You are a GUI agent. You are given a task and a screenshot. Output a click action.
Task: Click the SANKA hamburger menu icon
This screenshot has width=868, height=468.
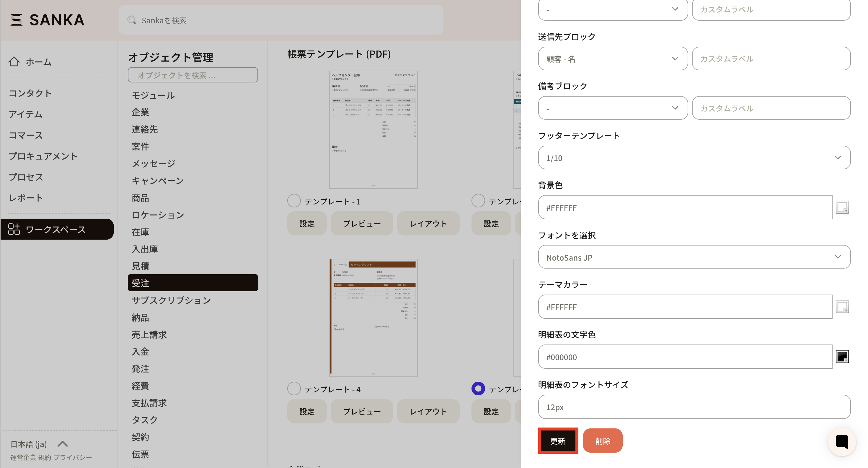[16, 20]
